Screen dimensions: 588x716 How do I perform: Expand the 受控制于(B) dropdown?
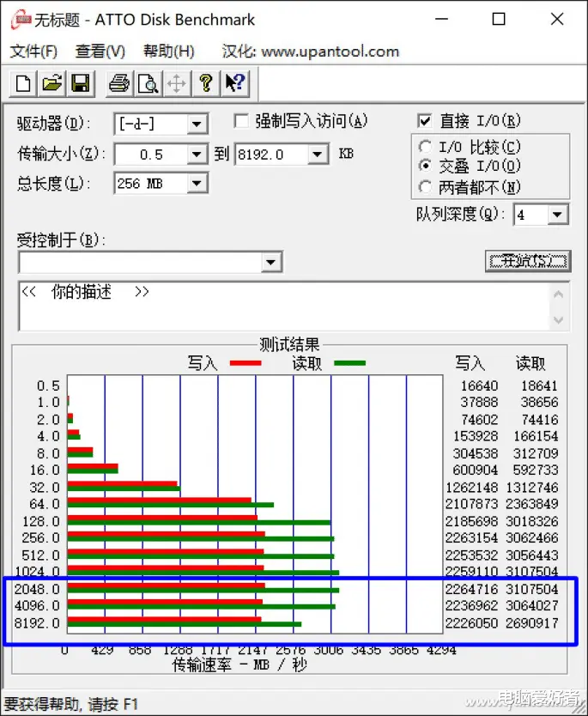tap(270, 262)
